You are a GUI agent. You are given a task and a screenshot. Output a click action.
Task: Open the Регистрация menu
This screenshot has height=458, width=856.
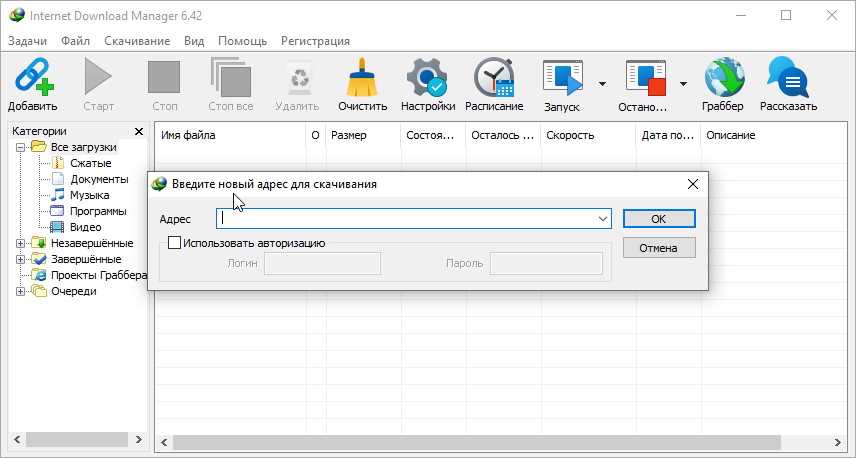pyautogui.click(x=315, y=41)
